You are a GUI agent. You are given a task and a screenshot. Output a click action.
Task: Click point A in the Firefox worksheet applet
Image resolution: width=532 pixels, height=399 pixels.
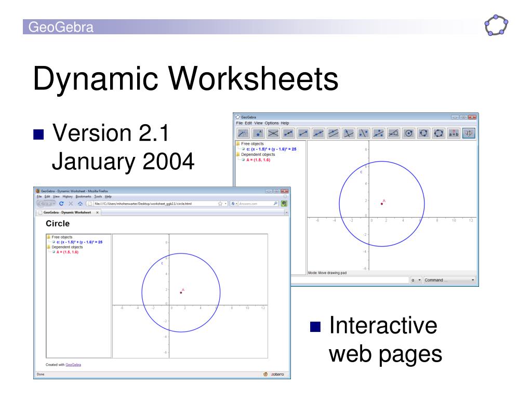tap(181, 292)
